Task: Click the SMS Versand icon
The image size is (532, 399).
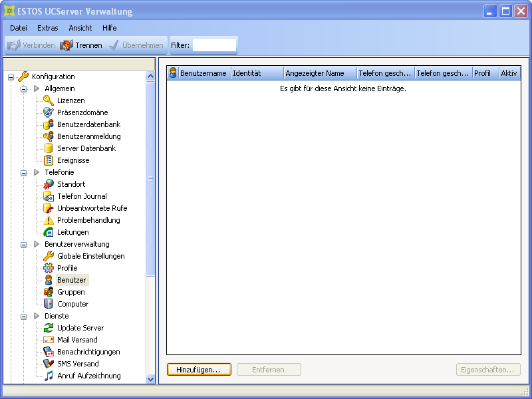Action: (x=49, y=364)
